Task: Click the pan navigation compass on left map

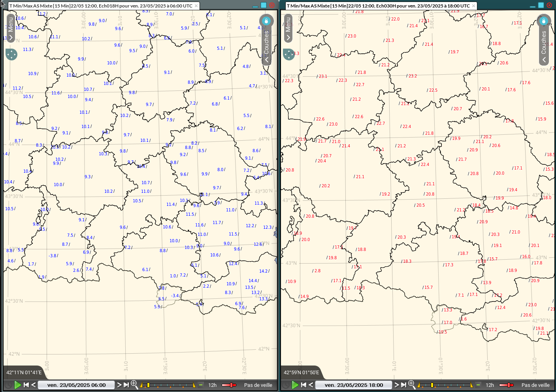Action: [x=11, y=54]
